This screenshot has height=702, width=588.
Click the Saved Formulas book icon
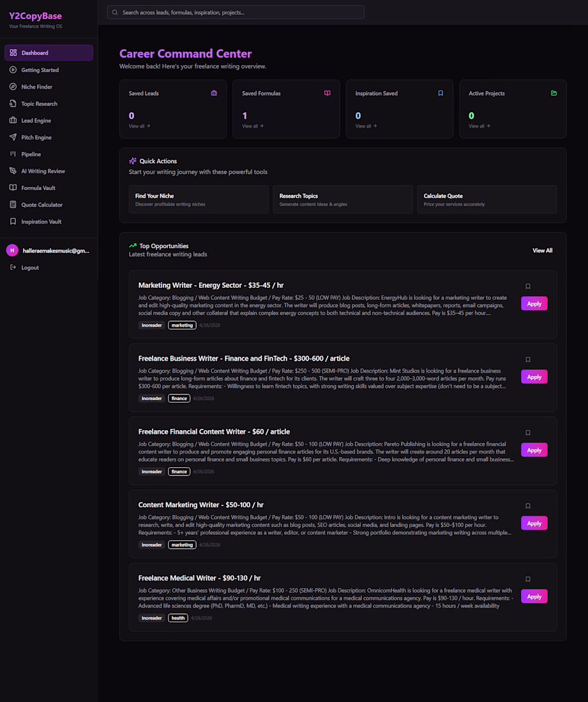327,93
